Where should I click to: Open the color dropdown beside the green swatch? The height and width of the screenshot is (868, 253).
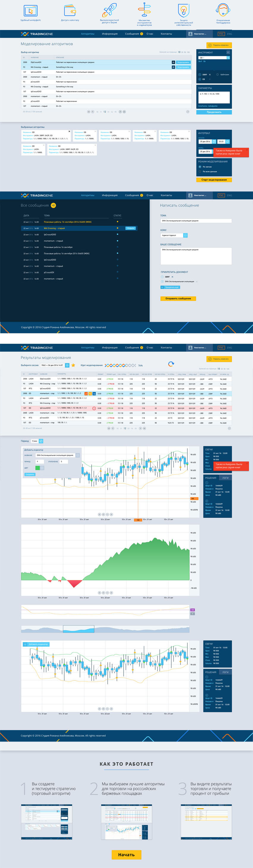42,468
